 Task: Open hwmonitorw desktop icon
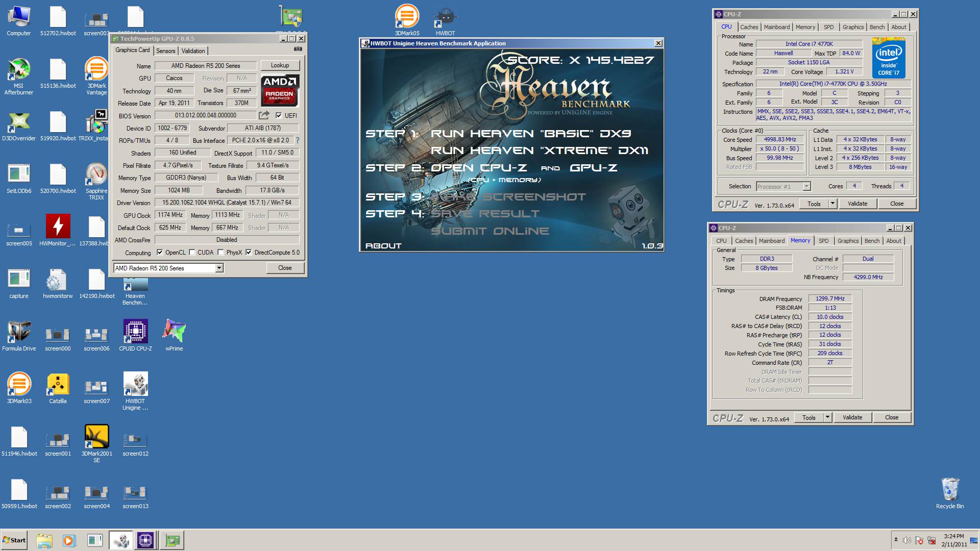[58, 283]
